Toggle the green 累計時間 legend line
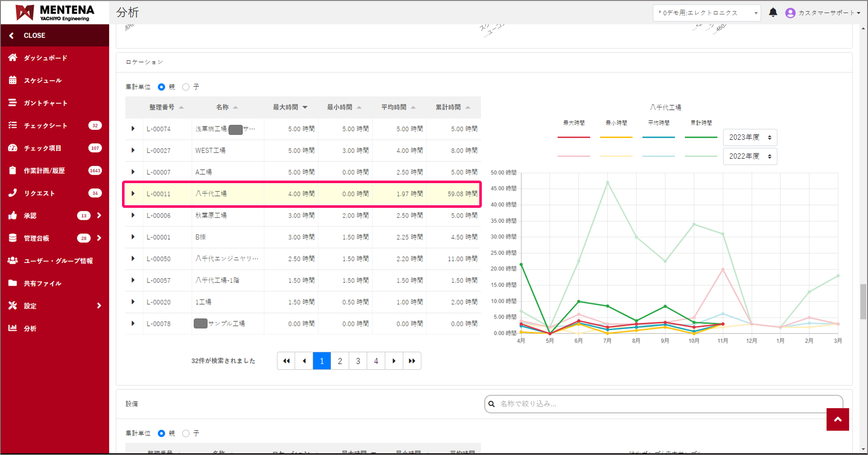This screenshot has height=455, width=868. coord(701,137)
